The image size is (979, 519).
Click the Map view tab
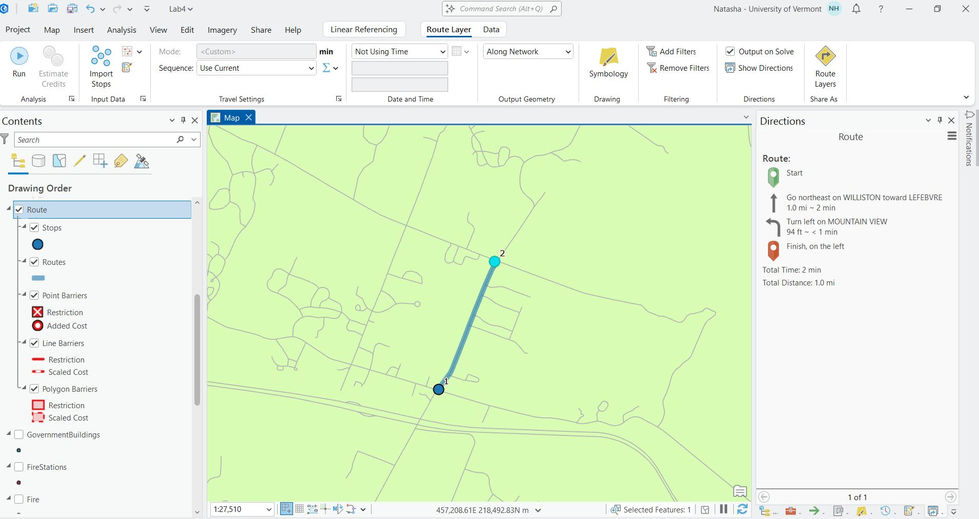232,117
